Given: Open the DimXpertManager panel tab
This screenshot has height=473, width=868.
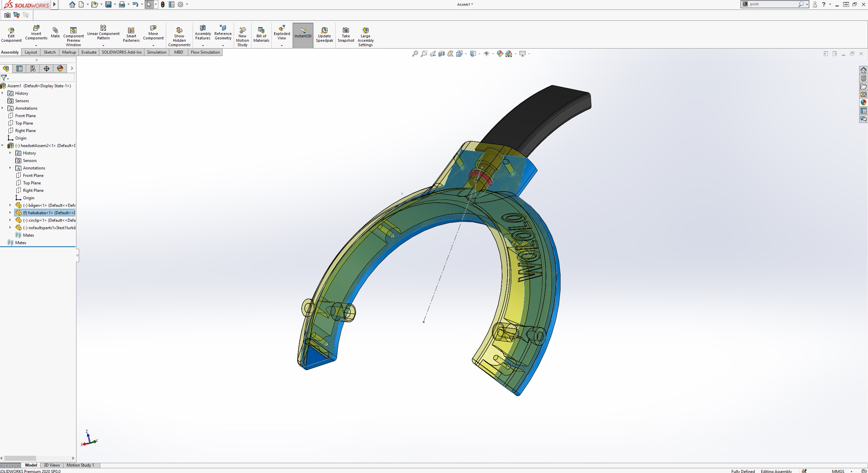Looking at the screenshot, I should point(47,69).
